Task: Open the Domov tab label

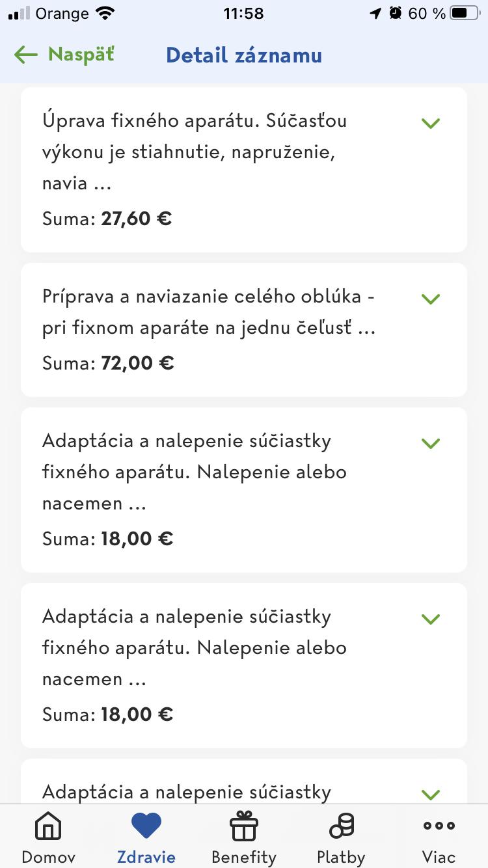Action: (x=48, y=856)
